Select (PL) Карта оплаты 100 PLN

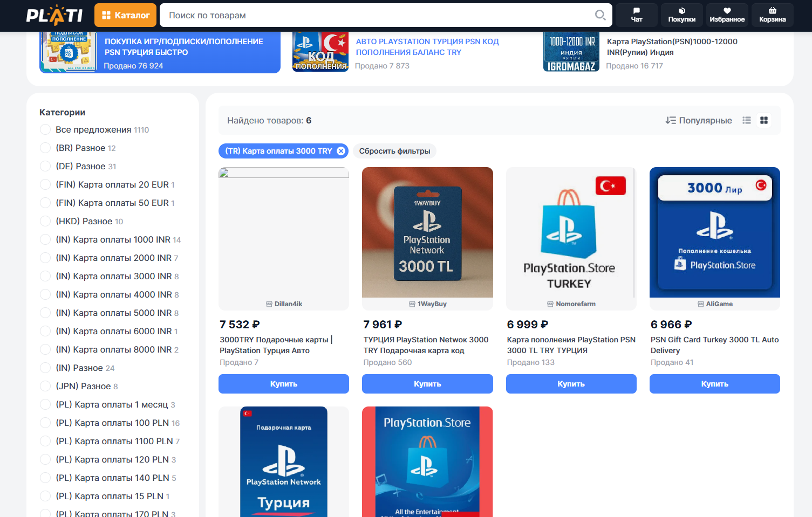coord(110,423)
